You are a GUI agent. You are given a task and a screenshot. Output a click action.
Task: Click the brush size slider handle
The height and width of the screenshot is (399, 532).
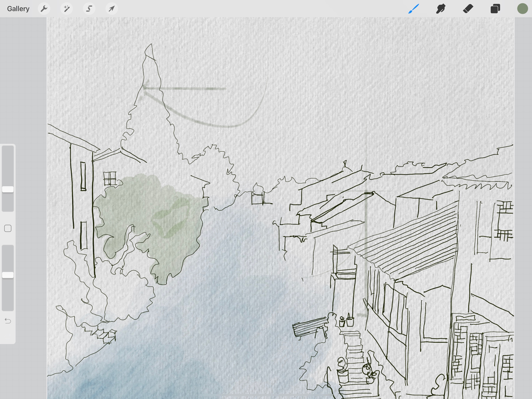click(x=8, y=189)
